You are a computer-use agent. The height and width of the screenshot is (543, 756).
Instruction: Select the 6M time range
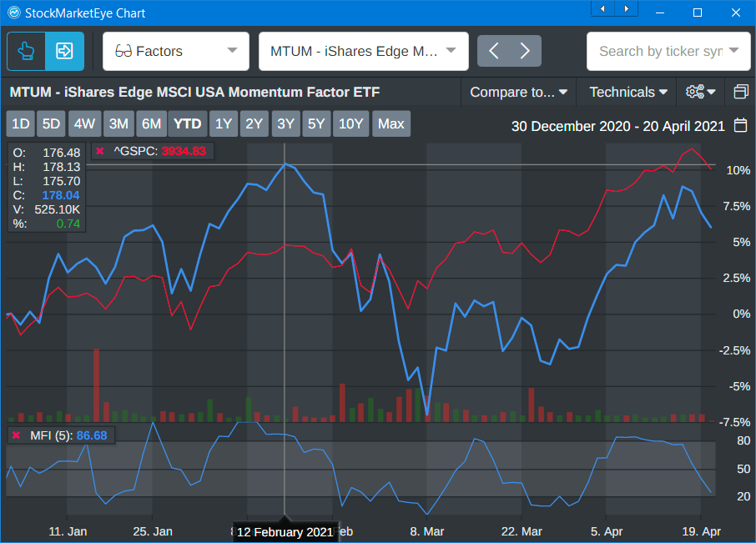pyautogui.click(x=151, y=123)
